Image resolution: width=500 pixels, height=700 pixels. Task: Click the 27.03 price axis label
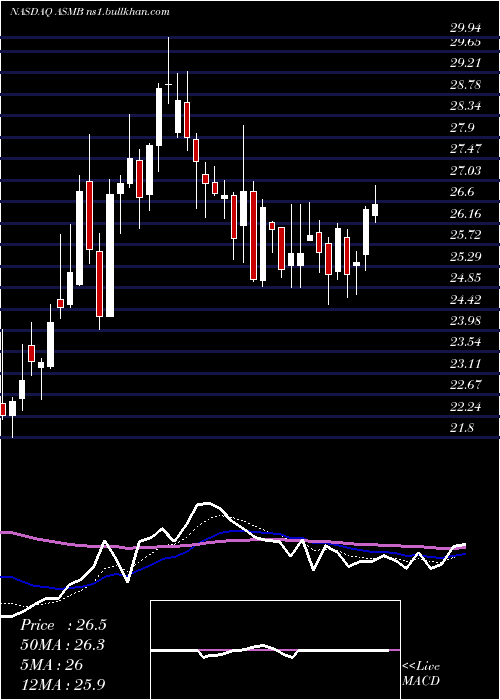pos(466,171)
